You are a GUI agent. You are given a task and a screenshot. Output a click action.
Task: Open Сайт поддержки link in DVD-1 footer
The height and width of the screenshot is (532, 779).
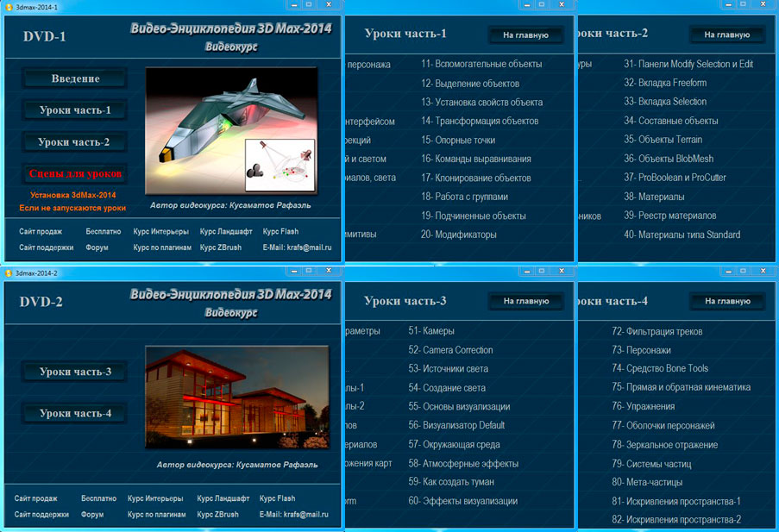47,247
